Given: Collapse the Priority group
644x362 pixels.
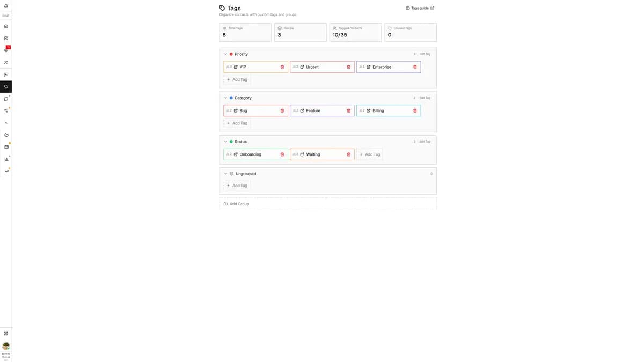Looking at the screenshot, I should (x=225, y=54).
